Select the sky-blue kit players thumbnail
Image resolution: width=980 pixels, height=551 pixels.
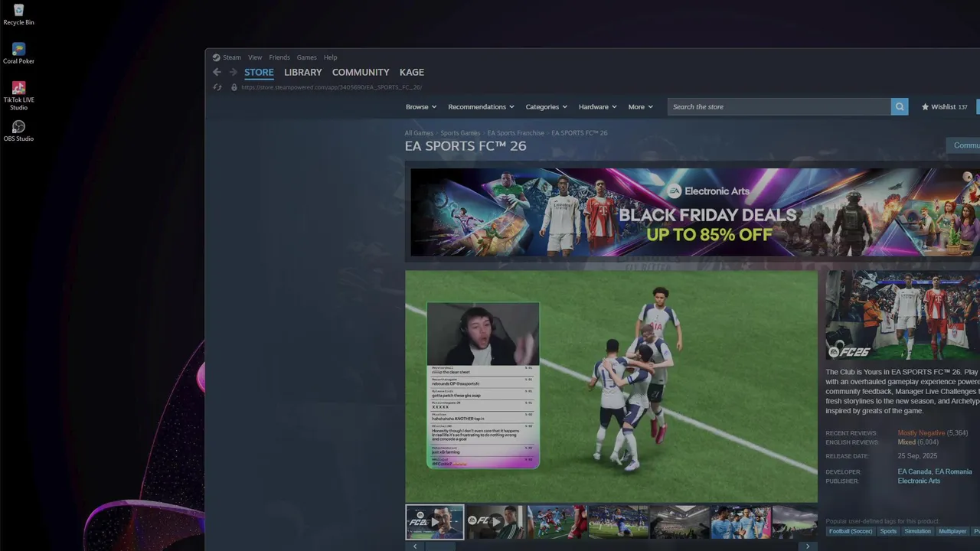740,522
